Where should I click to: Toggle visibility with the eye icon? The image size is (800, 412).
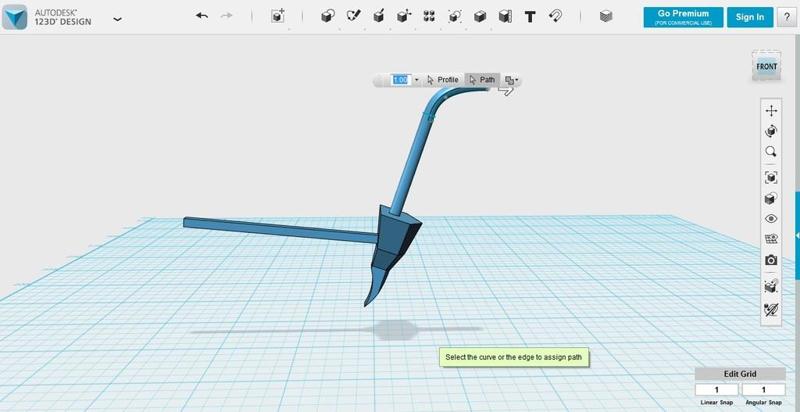pos(771,218)
